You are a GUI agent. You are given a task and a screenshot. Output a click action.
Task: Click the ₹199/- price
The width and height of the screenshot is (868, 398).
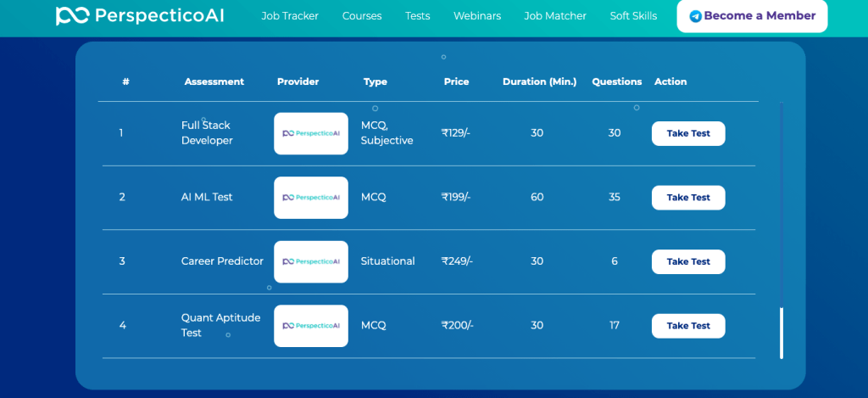tap(456, 197)
